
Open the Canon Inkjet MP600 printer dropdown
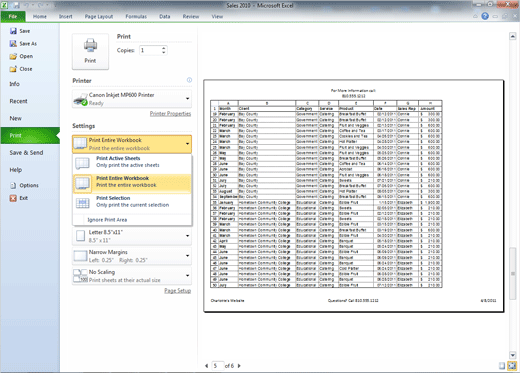[132, 99]
